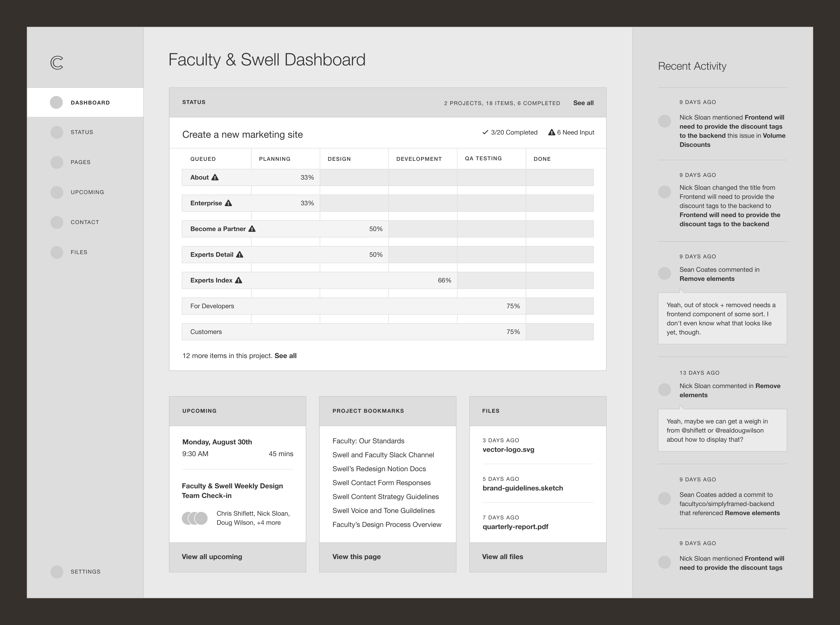Click the warning icon on About row

[215, 177]
